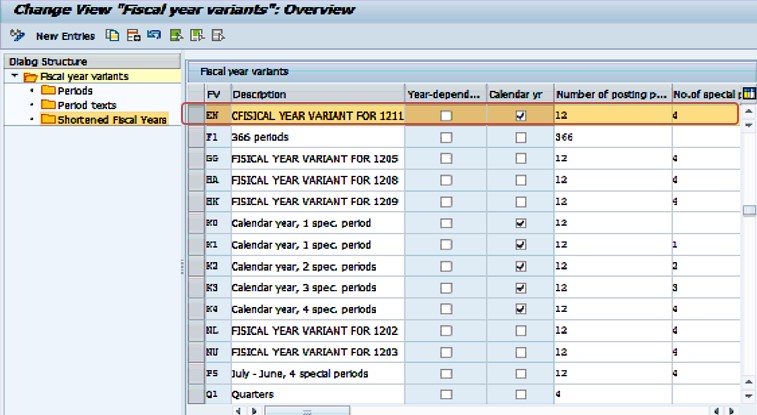Toggle Year-dependent checkbox for row EN
The image size is (757, 415).
coord(446,116)
